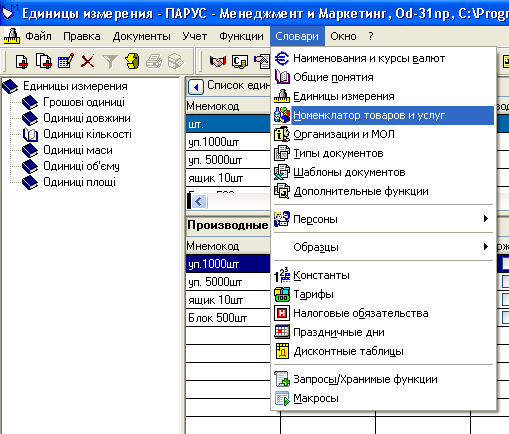Click the red X delete icon

tap(88, 61)
